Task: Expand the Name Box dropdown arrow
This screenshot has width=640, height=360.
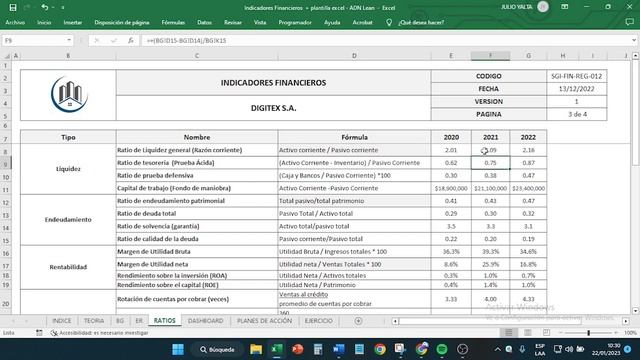Action: pos(69,40)
